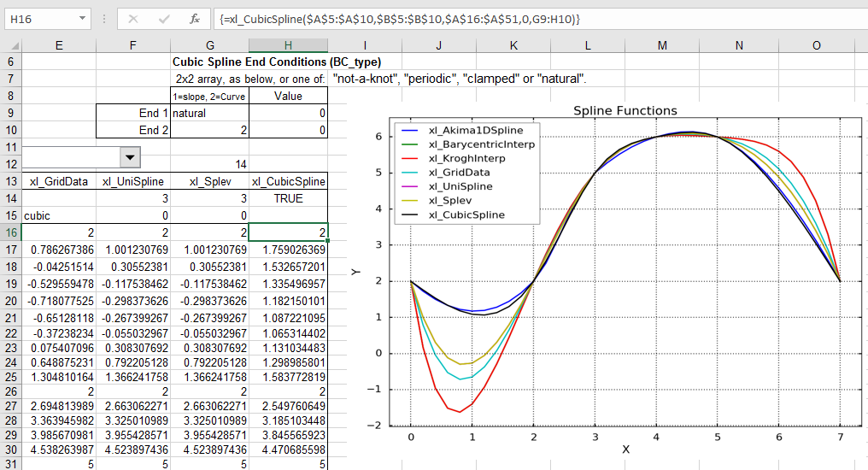Expand the Name Box dropdown arrow
Screen dimensions: 868x470
click(81, 18)
